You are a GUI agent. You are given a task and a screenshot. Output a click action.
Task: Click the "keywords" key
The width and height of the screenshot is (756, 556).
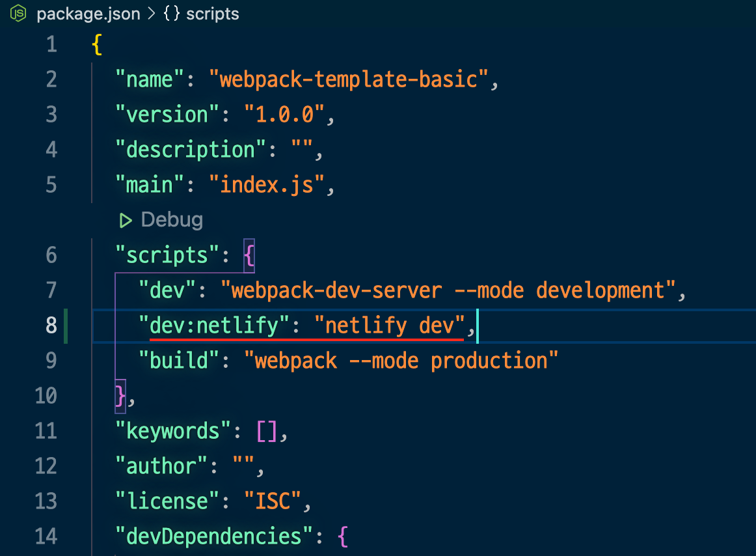click(172, 431)
